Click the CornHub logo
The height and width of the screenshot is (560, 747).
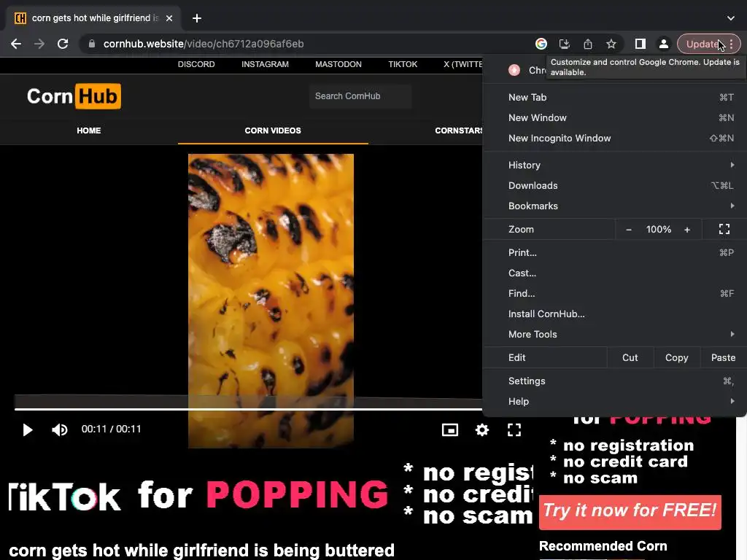[x=74, y=96]
